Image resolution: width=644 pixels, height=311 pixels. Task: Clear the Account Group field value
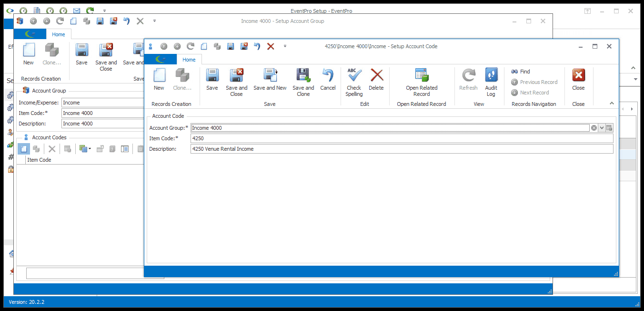click(594, 128)
